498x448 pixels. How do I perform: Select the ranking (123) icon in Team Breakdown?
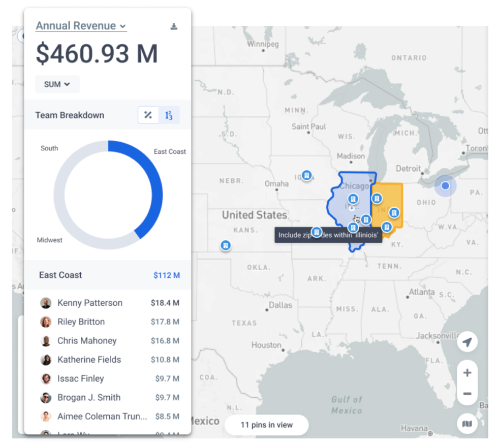pos(169,115)
